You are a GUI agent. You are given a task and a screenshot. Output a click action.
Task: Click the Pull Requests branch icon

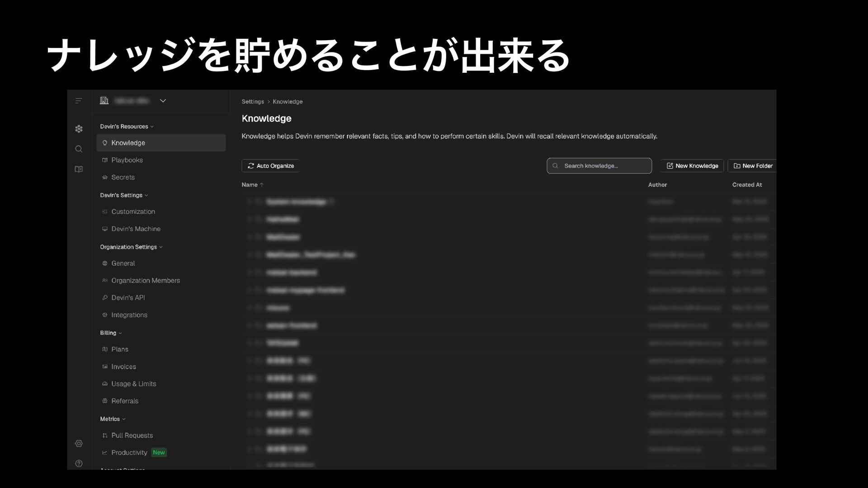[x=105, y=436]
